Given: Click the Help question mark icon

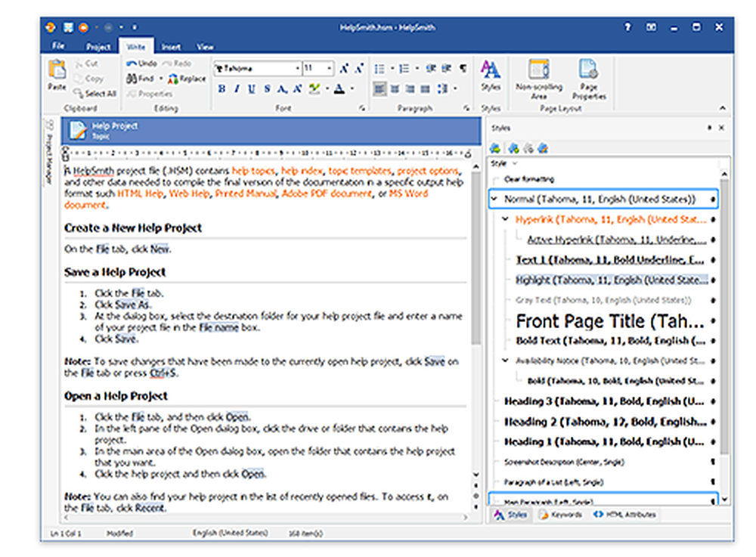Looking at the screenshot, I should point(627,27).
